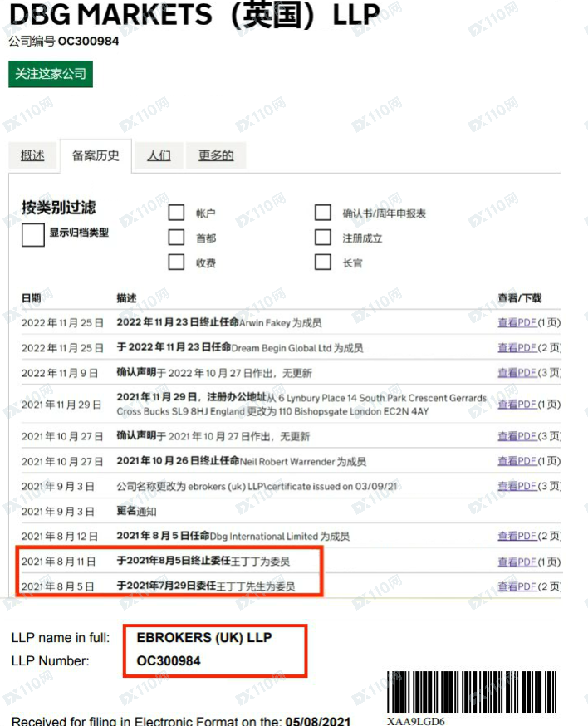Viewport: 588px width, 726px height.
Task: Toggle the 收费 filter checkbox
Action: [x=176, y=262]
